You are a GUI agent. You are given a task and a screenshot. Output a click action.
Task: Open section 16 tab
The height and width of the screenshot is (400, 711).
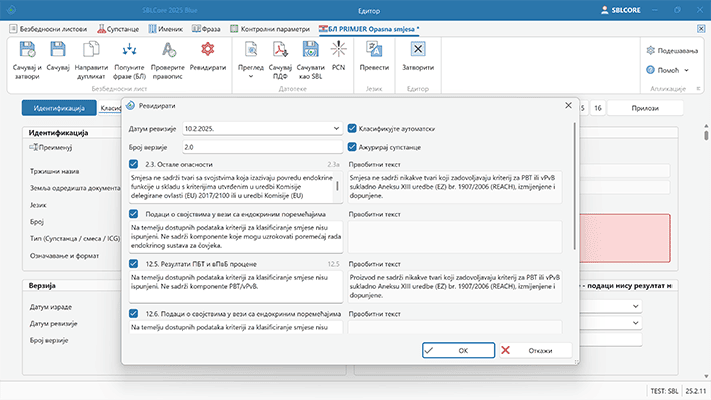(x=598, y=108)
